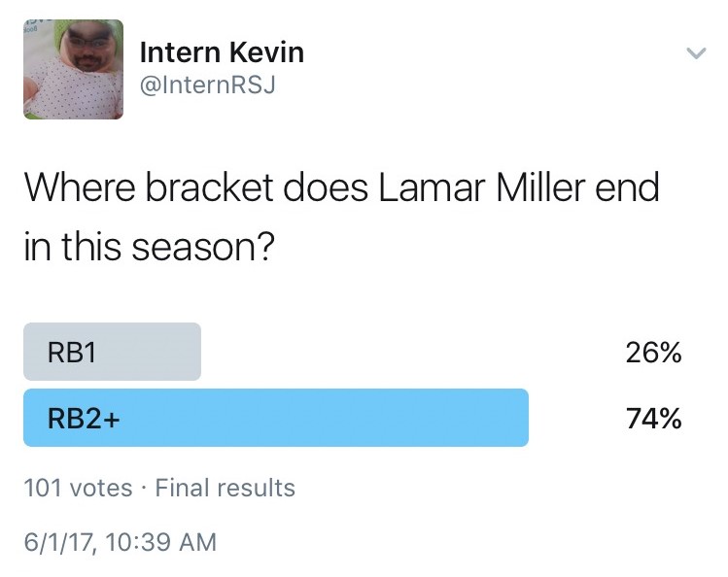Image resolution: width=728 pixels, height=577 pixels.
Task: Click the 10:39 AM time text
Action: click(x=161, y=542)
